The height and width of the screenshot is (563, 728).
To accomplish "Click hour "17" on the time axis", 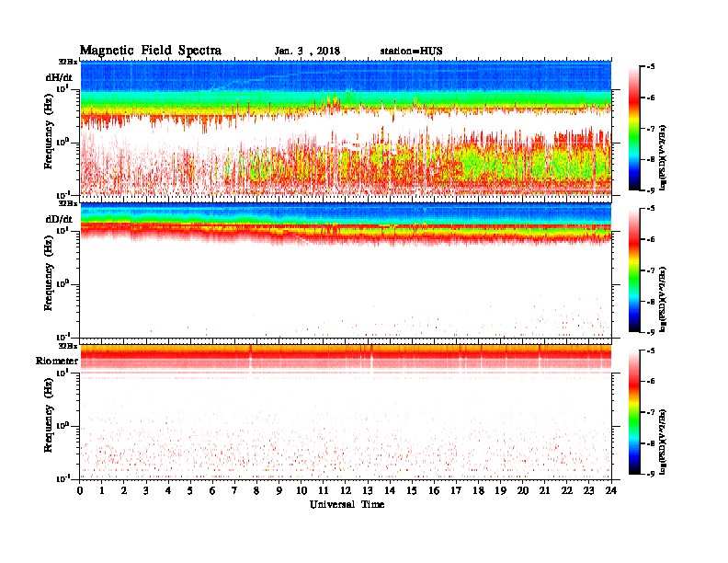I will (x=456, y=490).
